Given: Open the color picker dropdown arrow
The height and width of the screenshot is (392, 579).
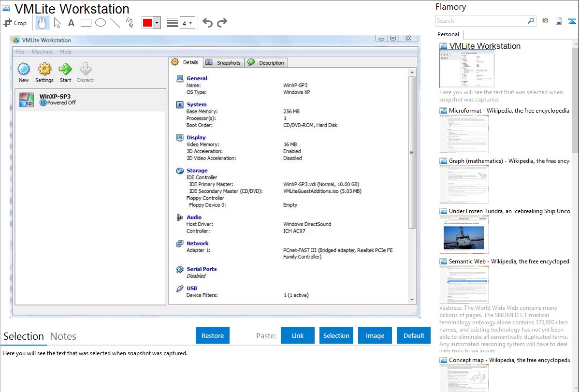Looking at the screenshot, I should click(157, 23).
